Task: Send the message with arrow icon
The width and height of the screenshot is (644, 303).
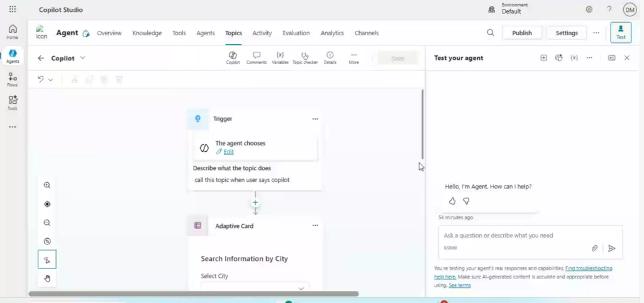Action: click(x=611, y=248)
